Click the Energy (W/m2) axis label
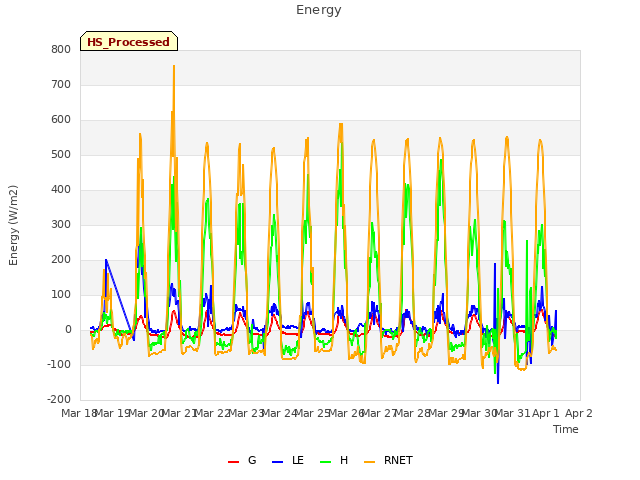The height and width of the screenshot is (480, 640). [x=13, y=225]
